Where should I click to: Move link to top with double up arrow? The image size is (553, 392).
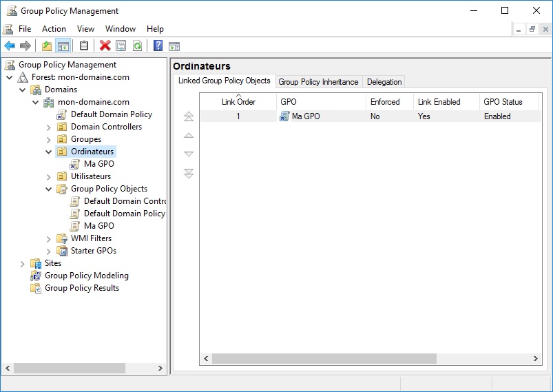189,116
